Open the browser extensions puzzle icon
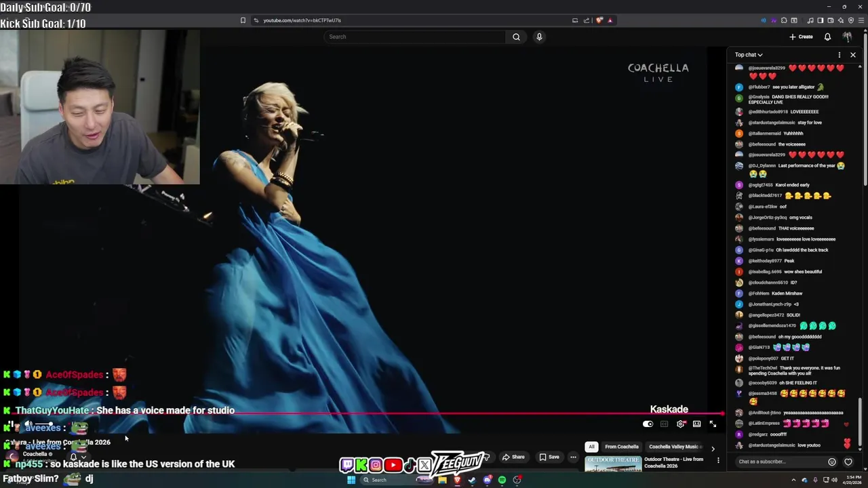Screen dimensions: 868x488 coord(784,20)
